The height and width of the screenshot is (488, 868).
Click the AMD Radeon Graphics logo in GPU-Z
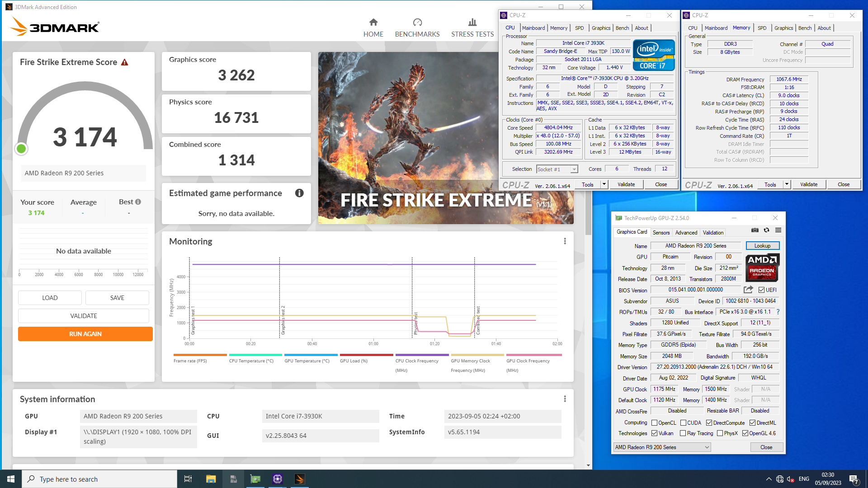pos(762,267)
